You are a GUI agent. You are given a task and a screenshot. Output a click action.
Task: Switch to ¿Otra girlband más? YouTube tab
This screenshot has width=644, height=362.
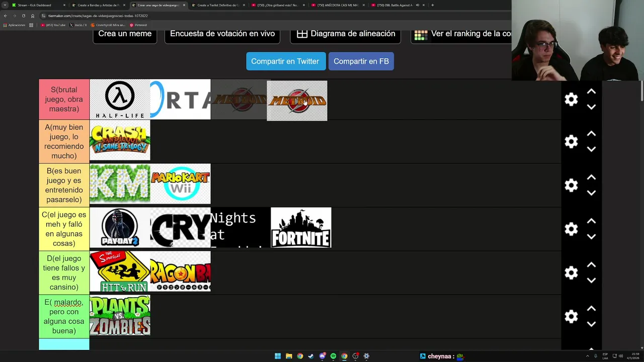point(278,5)
